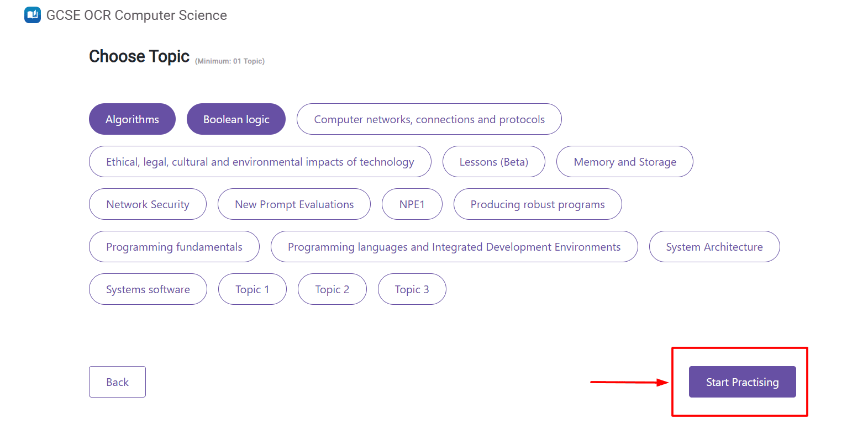Click the GCSE OCR book logo icon
This screenshot has width=868, height=429.
click(33, 15)
